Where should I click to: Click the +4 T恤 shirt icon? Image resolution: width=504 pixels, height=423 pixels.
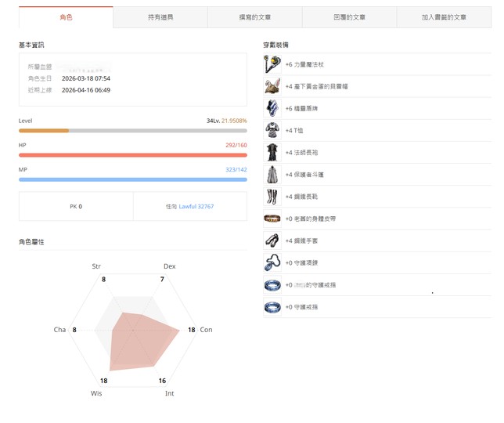(x=272, y=130)
